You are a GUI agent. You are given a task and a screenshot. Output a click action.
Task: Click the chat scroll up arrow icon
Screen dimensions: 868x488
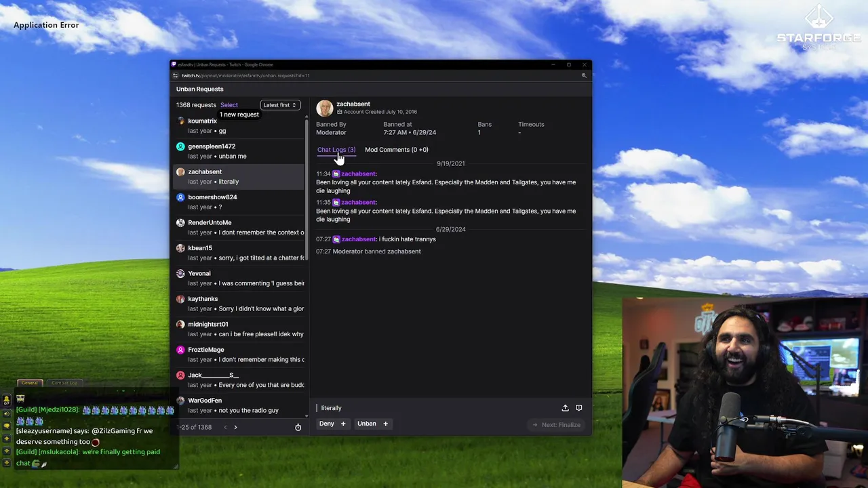coord(6,439)
